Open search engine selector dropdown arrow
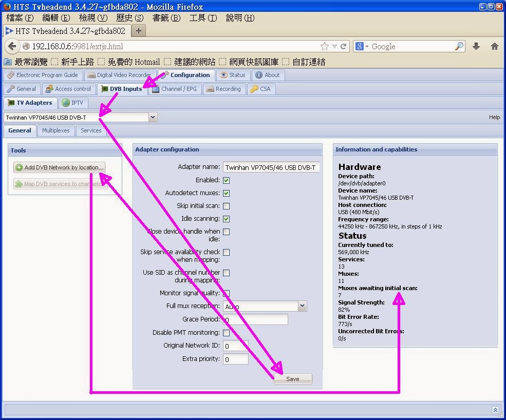This screenshot has height=420, width=506. (367, 47)
